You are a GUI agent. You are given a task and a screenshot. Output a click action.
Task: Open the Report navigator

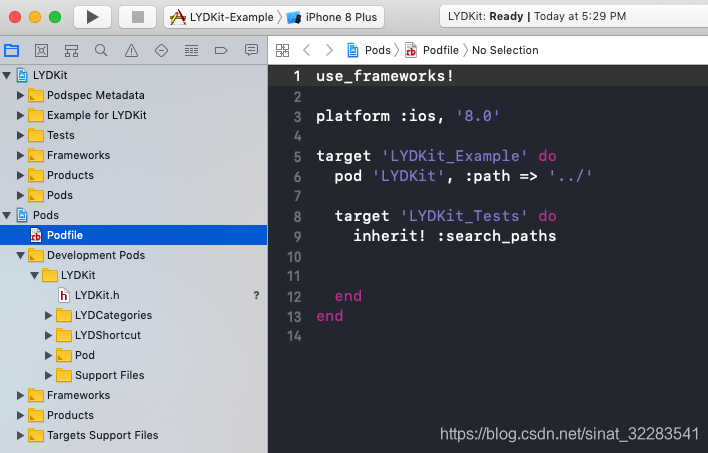point(252,50)
